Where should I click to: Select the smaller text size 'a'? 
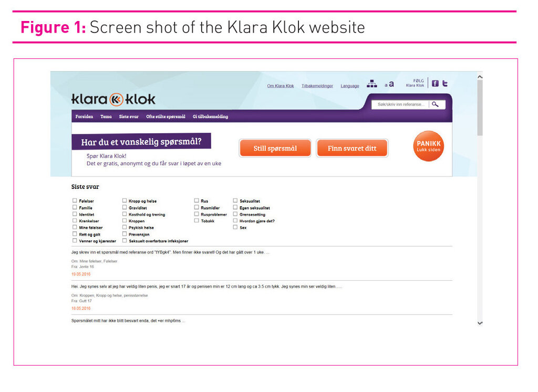point(386,85)
